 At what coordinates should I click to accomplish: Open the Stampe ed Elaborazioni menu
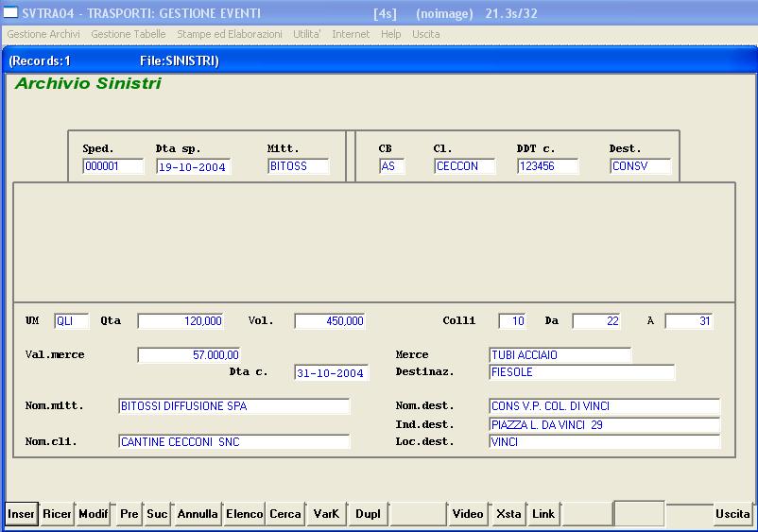(229, 34)
